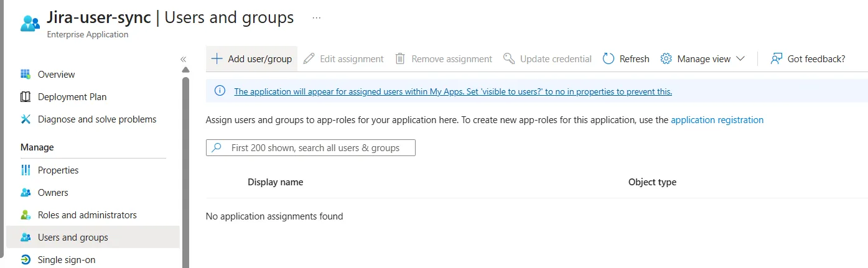The image size is (868, 268).
Task: Click Refresh label in toolbar
Action: click(634, 59)
